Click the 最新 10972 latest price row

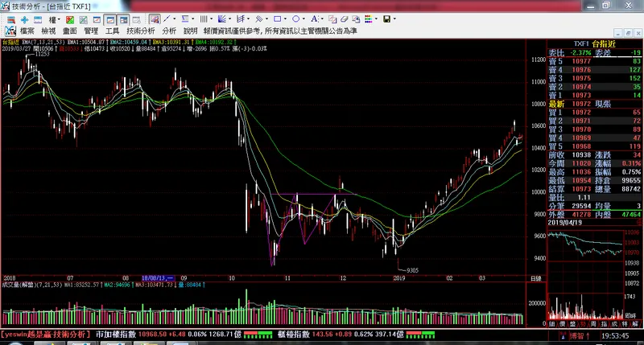click(595, 104)
